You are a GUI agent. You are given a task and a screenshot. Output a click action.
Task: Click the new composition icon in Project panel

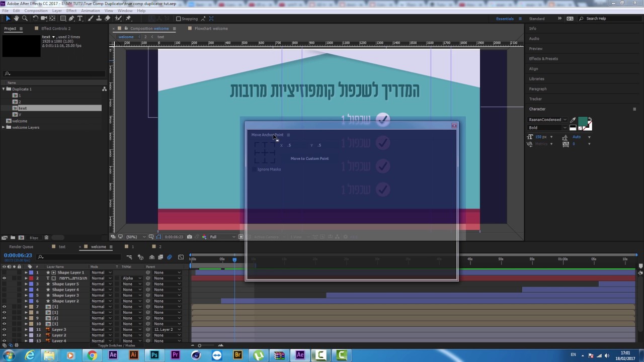coord(21,237)
